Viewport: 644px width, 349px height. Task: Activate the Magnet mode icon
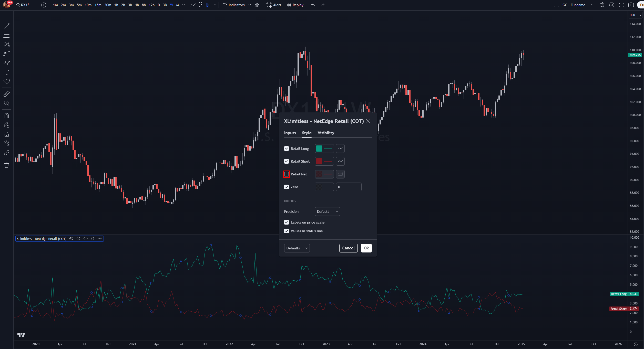7,116
